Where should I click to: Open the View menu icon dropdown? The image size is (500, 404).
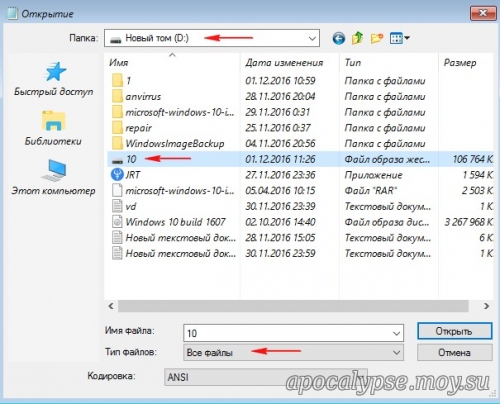(400, 38)
